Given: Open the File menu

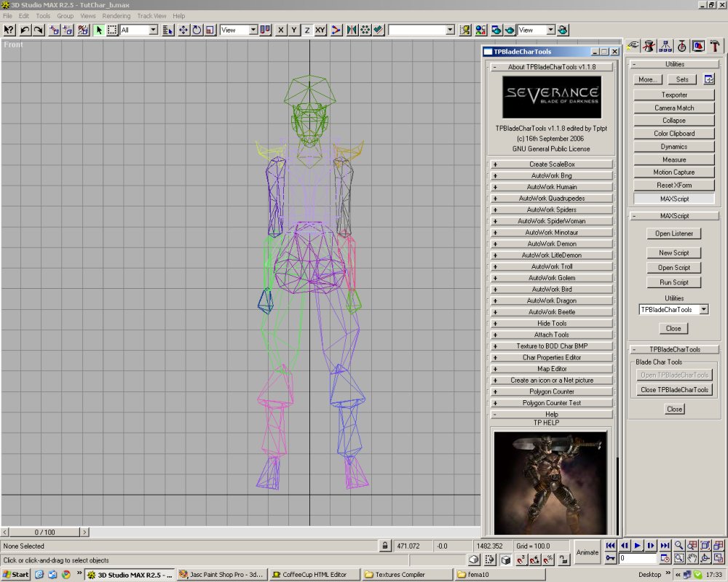Looking at the screenshot, I should point(7,16).
